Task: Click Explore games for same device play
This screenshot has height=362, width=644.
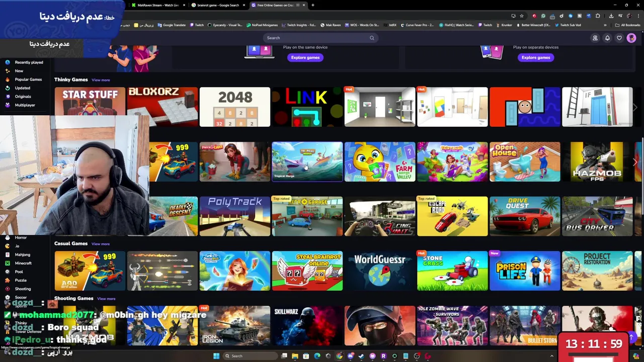Action: pos(305,57)
